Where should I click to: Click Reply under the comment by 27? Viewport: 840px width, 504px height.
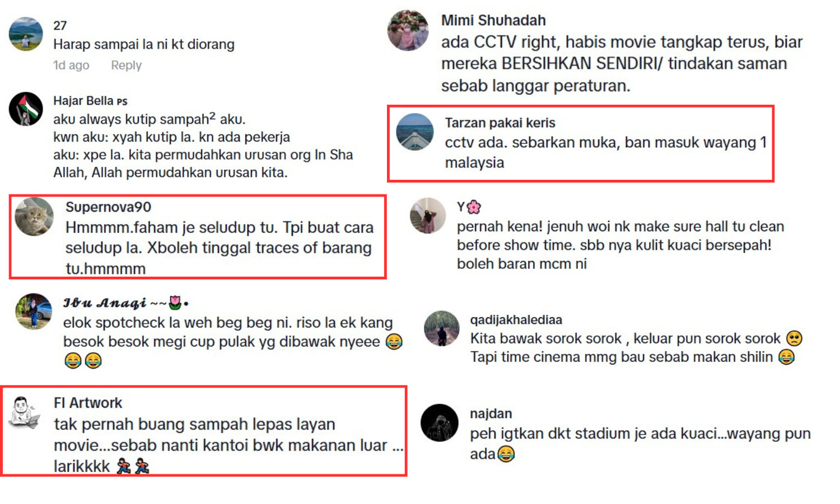(x=126, y=65)
